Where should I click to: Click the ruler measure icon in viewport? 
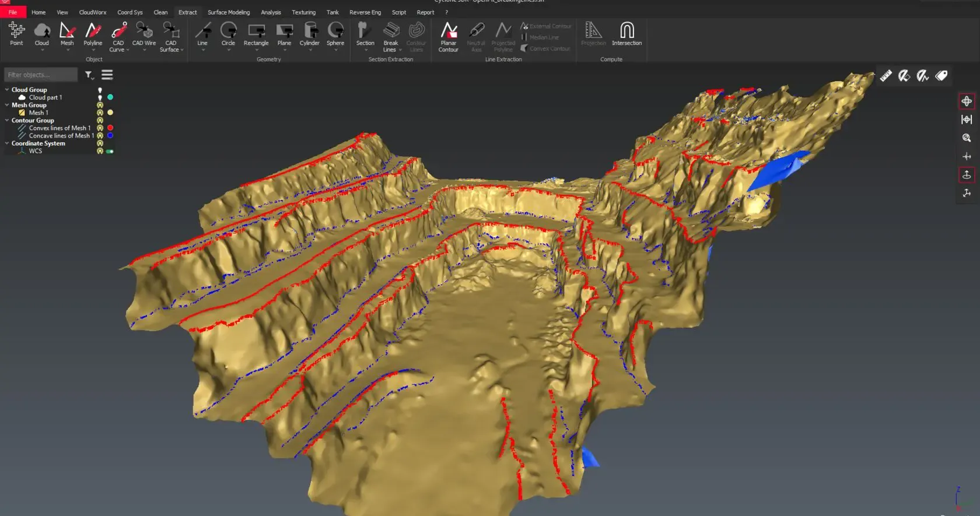click(885, 76)
